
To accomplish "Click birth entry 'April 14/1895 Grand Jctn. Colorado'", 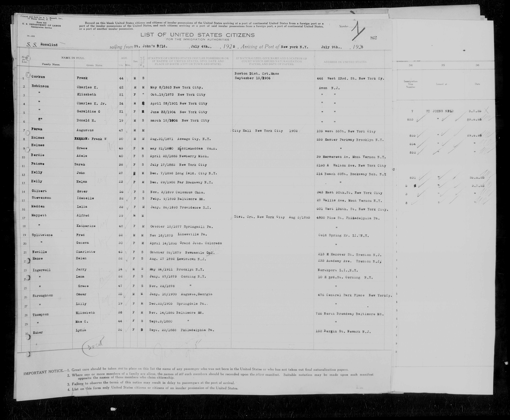I will coord(186,243).
